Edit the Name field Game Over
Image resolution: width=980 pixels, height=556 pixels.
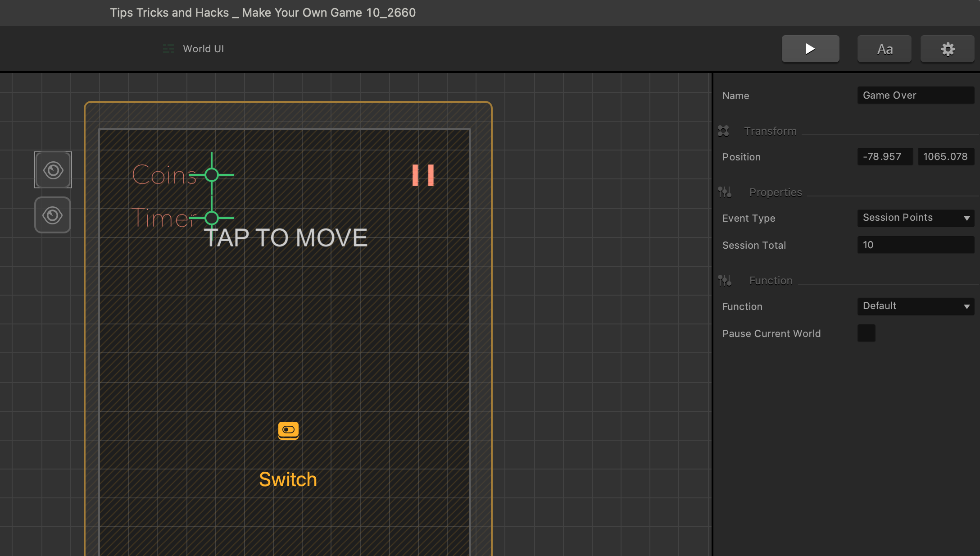click(916, 95)
